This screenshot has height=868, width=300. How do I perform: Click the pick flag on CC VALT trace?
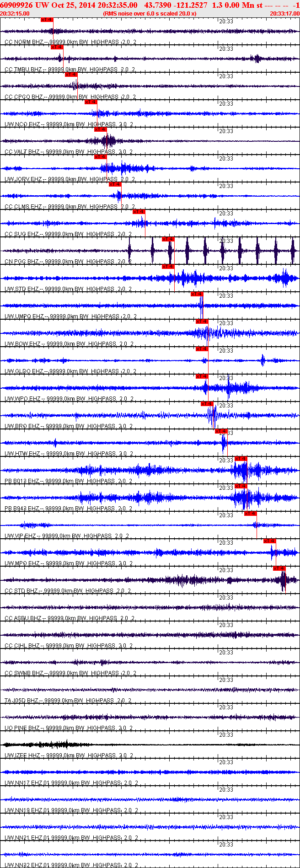pyautogui.click(x=101, y=129)
